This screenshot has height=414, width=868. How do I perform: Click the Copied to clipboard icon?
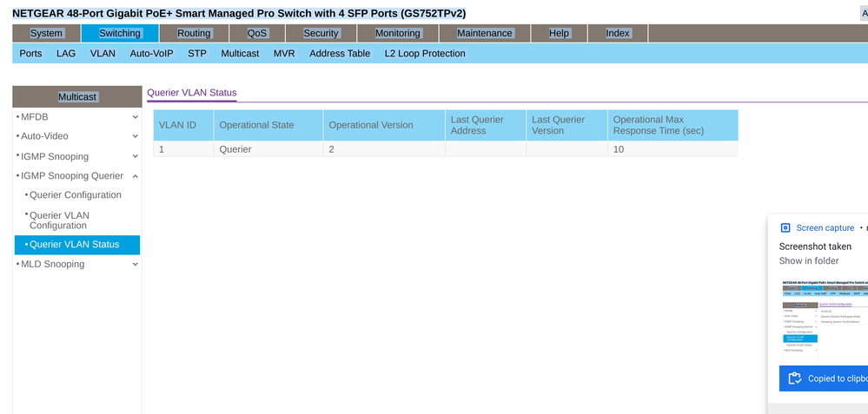point(795,378)
